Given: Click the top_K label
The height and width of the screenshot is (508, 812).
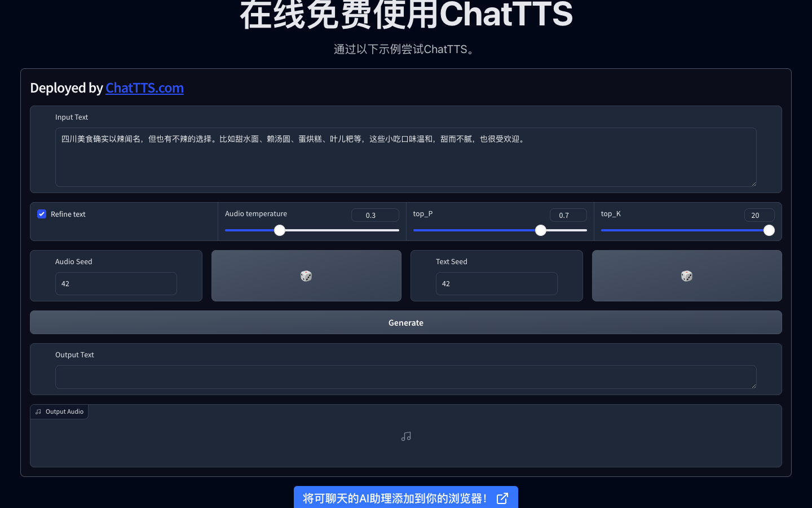Looking at the screenshot, I should pos(611,213).
